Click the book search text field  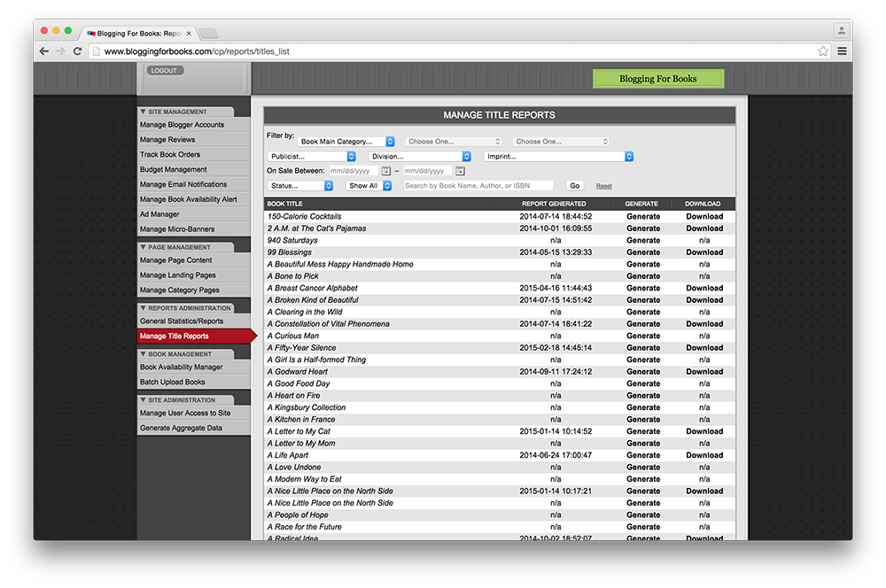478,186
